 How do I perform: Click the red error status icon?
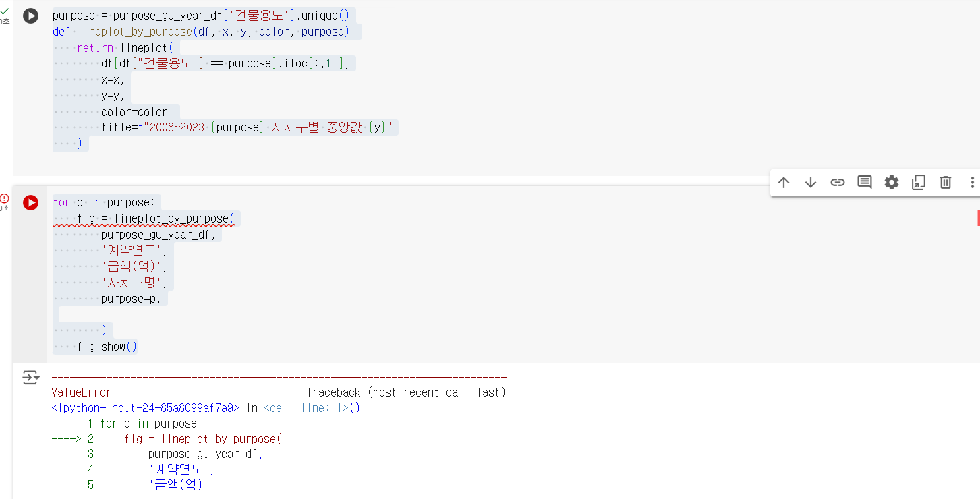click(5, 198)
